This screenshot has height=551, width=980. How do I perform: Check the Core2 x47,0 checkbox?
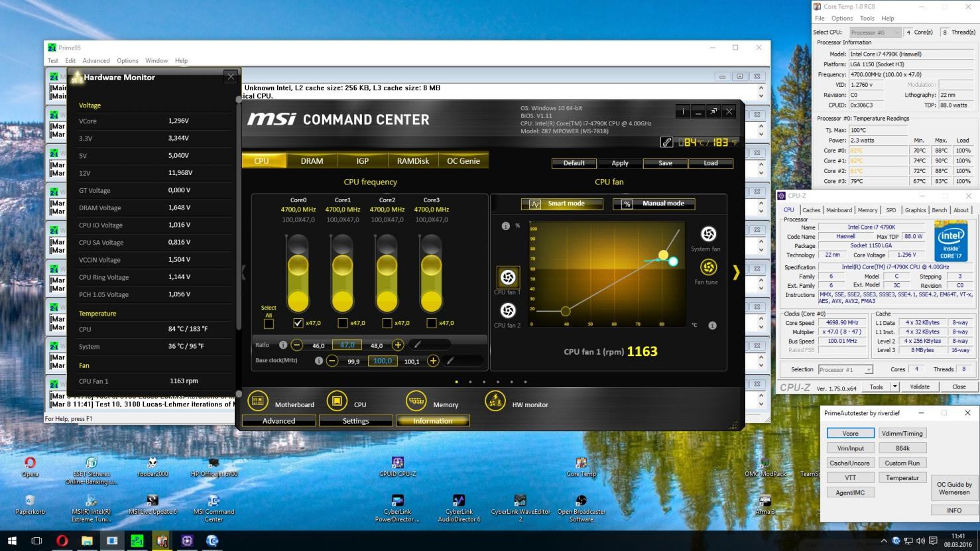pyautogui.click(x=387, y=323)
